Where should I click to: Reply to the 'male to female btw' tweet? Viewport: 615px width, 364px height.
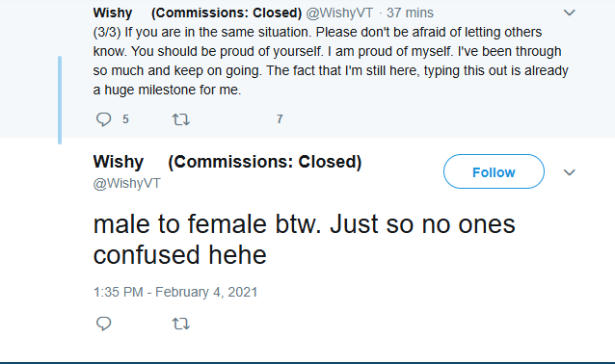tap(104, 324)
